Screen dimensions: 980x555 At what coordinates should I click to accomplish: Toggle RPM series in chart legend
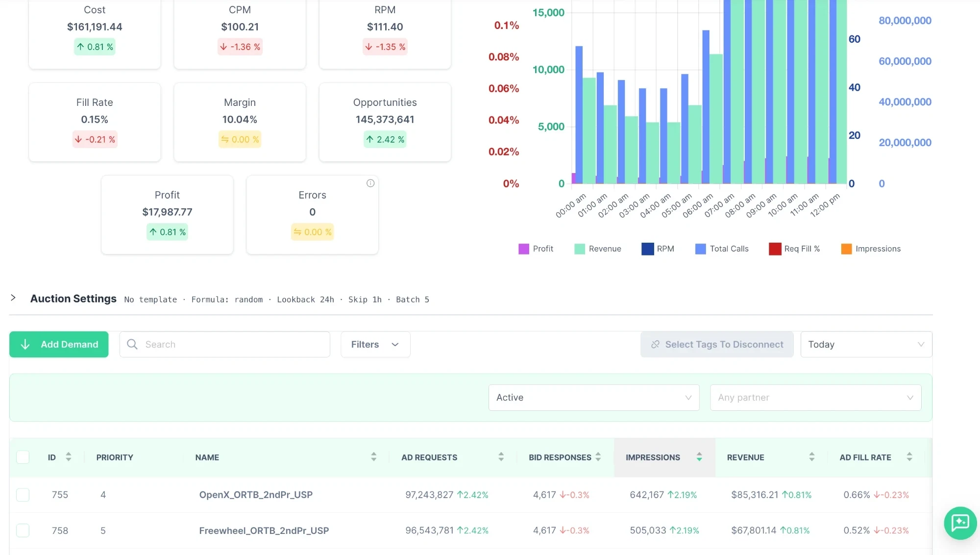(x=658, y=249)
